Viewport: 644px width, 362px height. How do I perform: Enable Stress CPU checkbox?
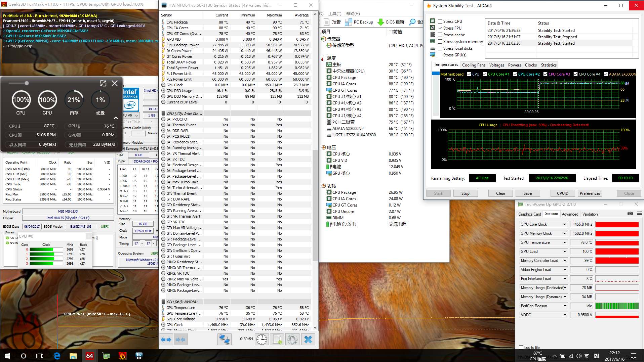tap(440, 21)
